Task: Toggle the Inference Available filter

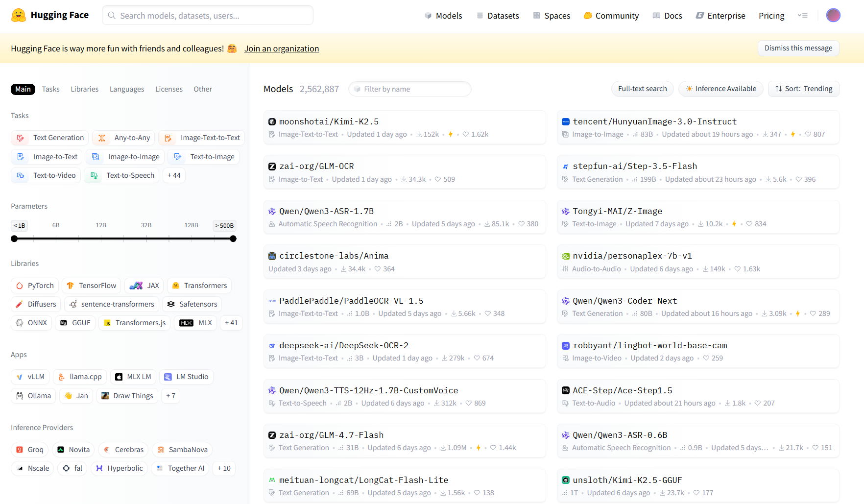Action: [x=720, y=89]
